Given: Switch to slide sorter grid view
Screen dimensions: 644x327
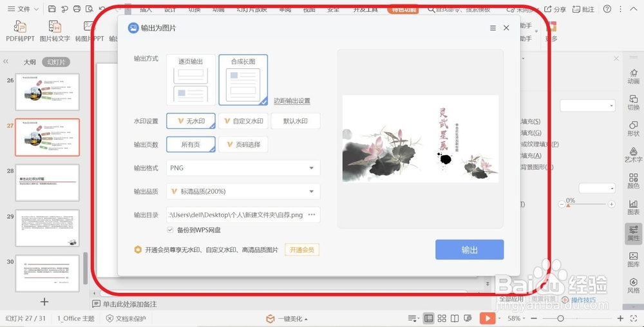Looking at the screenshot, I should [x=442, y=318].
